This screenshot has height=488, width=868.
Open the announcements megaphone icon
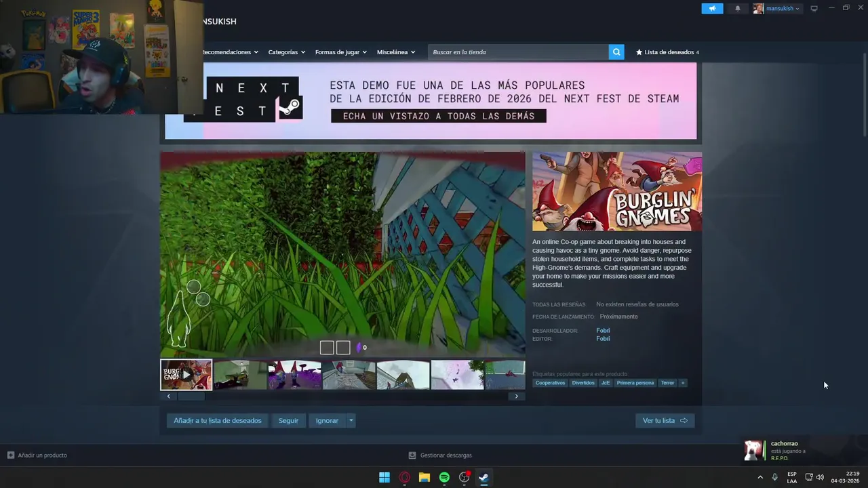[x=712, y=8]
